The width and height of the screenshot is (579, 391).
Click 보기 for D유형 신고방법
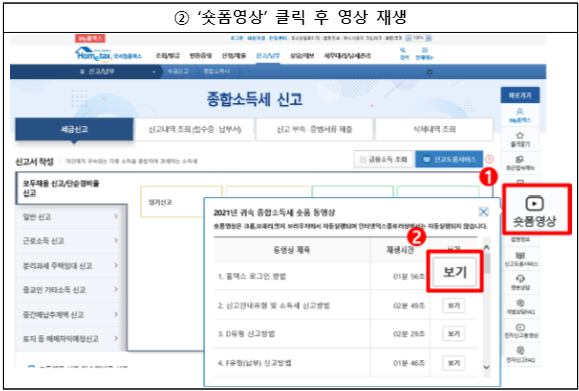pos(453,334)
